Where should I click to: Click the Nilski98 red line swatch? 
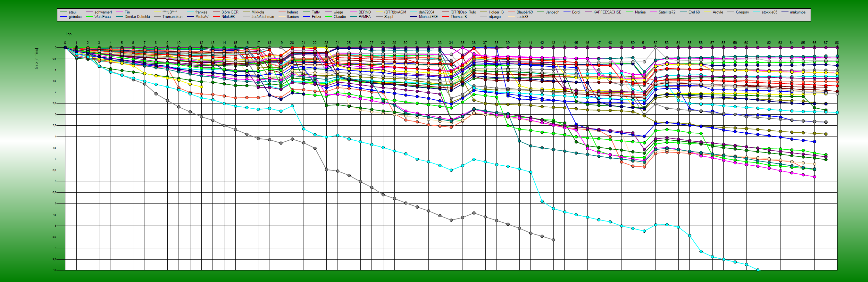click(216, 17)
